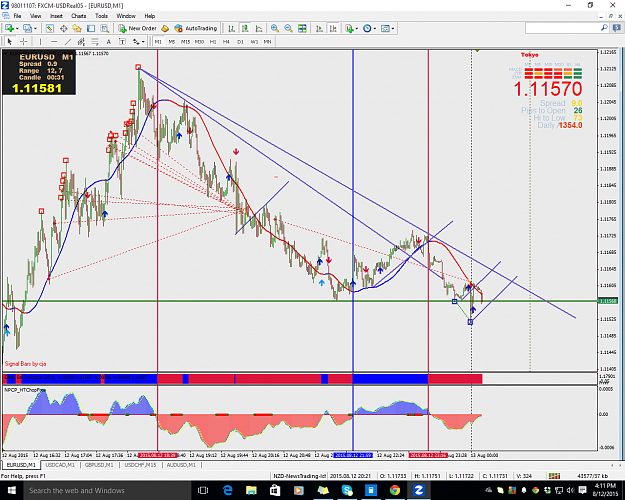Open the Strategy Tester
This screenshot has width=625, height=500.
104,28
